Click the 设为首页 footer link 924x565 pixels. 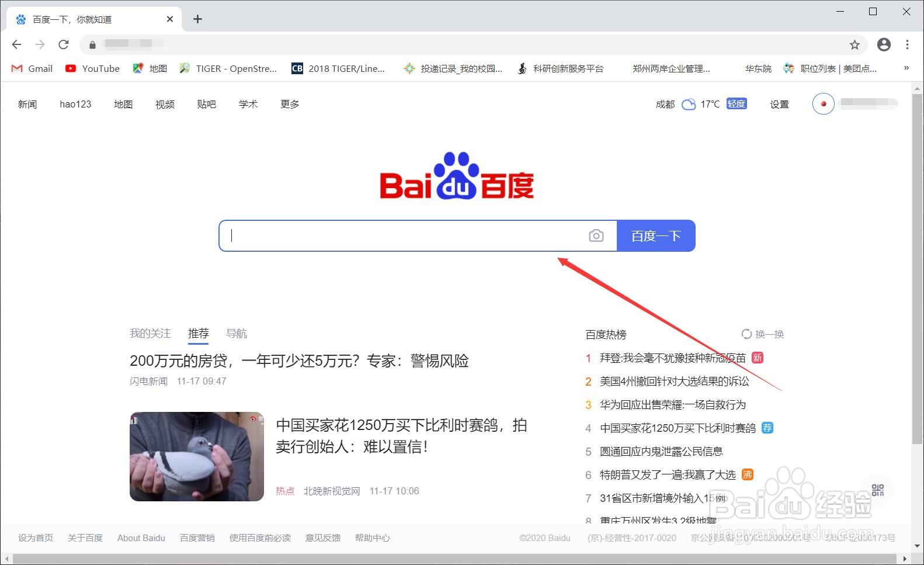coord(36,538)
